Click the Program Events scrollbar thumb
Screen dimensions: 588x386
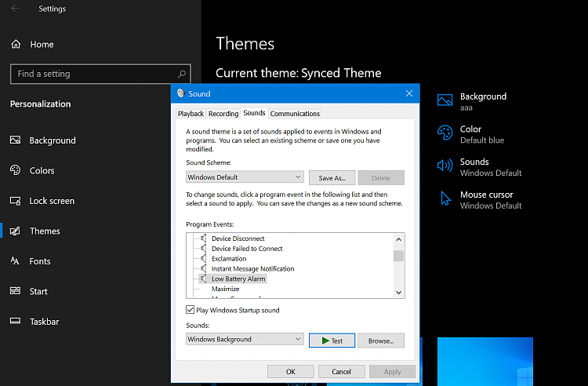(398, 256)
